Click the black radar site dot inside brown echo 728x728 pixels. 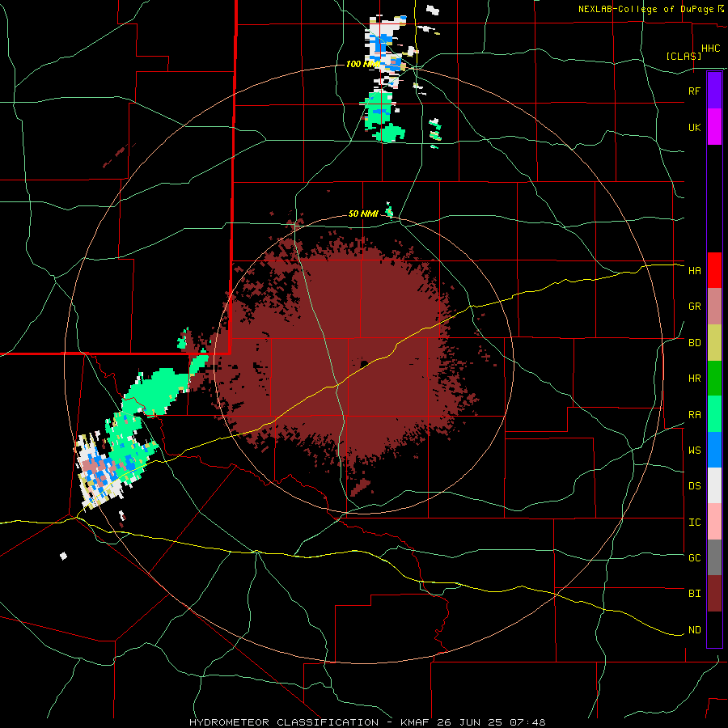point(364,364)
